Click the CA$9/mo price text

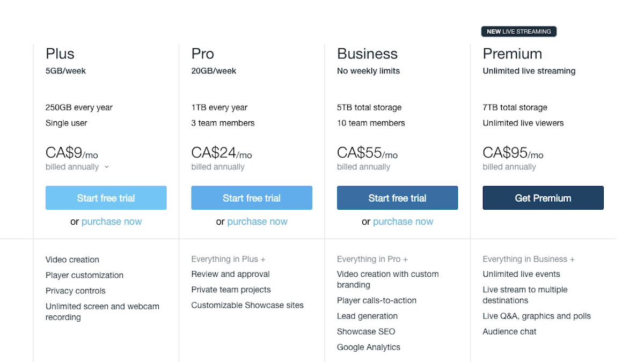point(71,153)
